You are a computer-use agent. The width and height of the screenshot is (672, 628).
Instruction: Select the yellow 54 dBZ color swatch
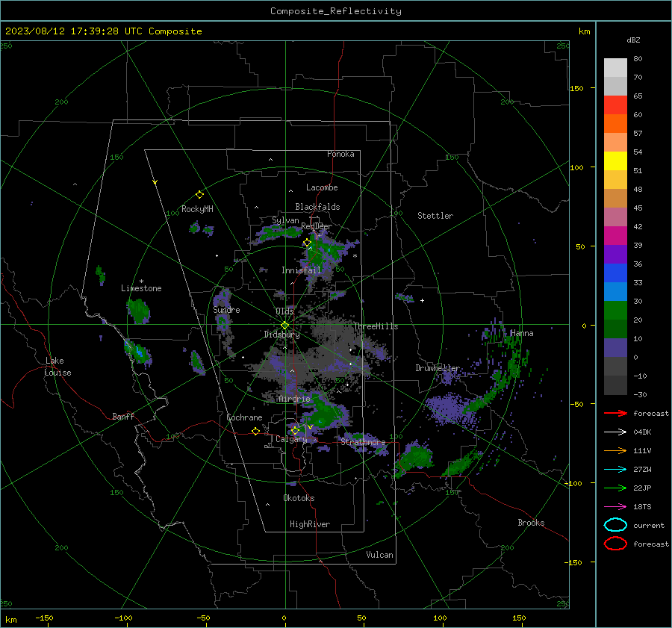click(615, 161)
